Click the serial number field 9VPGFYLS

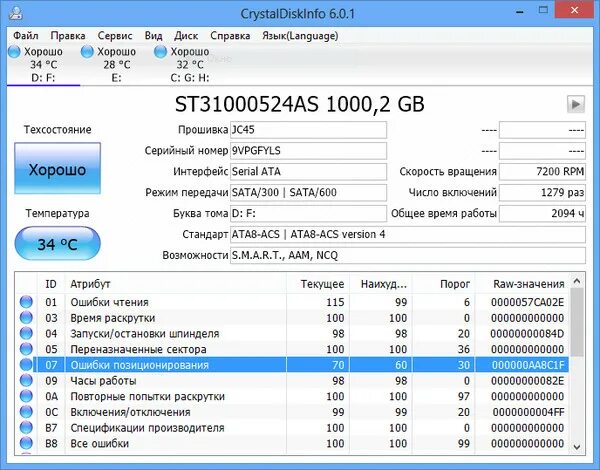pyautogui.click(x=308, y=151)
